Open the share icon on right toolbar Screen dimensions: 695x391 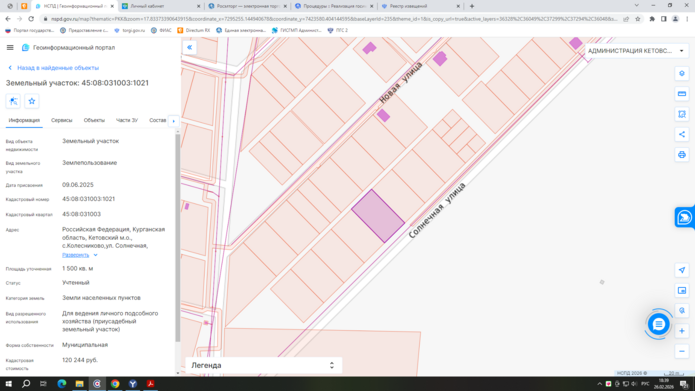682,134
